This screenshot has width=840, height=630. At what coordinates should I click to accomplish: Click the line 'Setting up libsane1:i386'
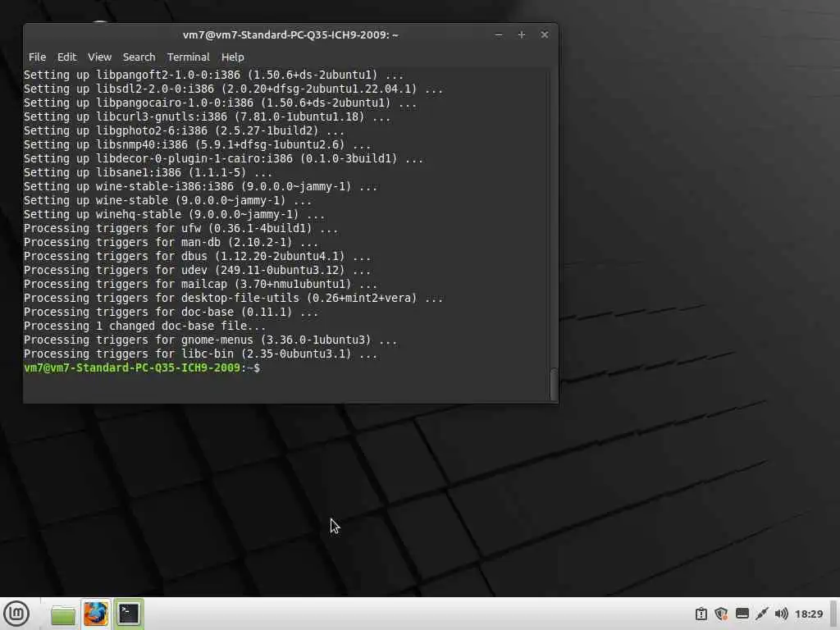(148, 172)
